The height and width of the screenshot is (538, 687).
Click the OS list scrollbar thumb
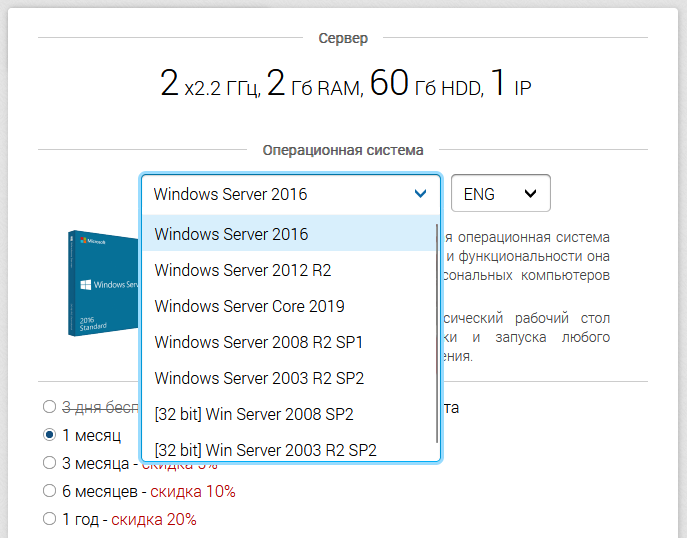437,333
